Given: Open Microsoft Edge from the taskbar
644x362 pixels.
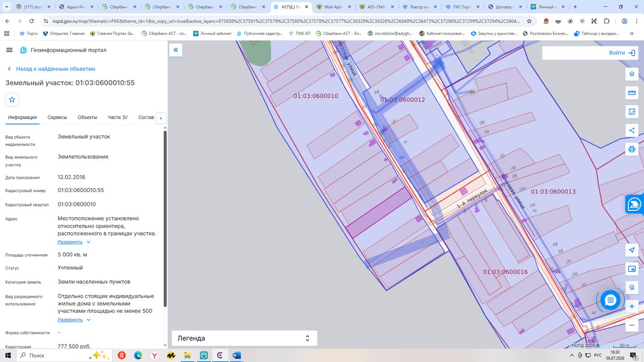Looking at the screenshot, I should [x=138, y=355].
